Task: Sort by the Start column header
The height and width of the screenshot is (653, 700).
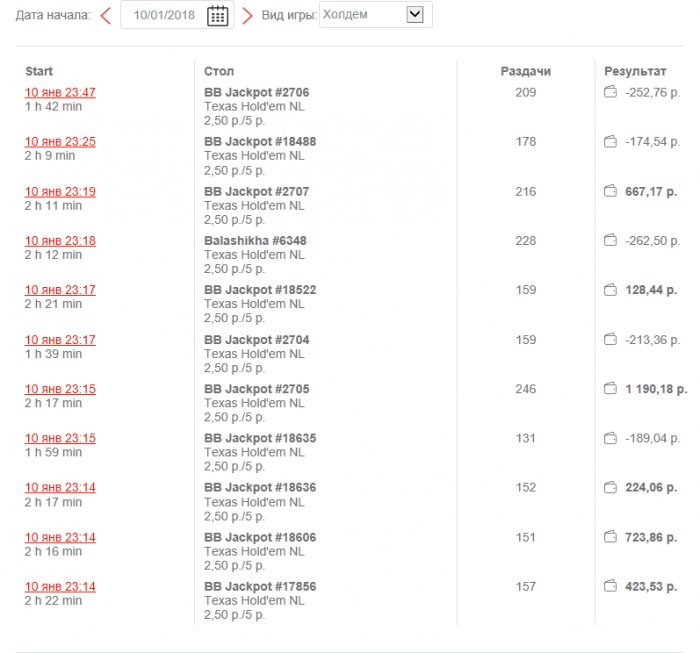Action: 39,71
